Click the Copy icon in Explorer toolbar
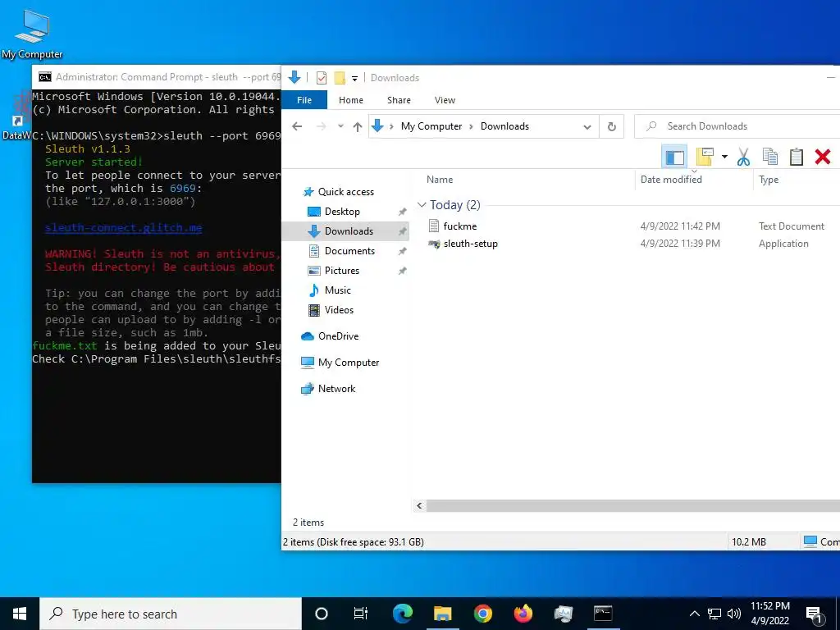This screenshot has width=840, height=630. (x=769, y=157)
